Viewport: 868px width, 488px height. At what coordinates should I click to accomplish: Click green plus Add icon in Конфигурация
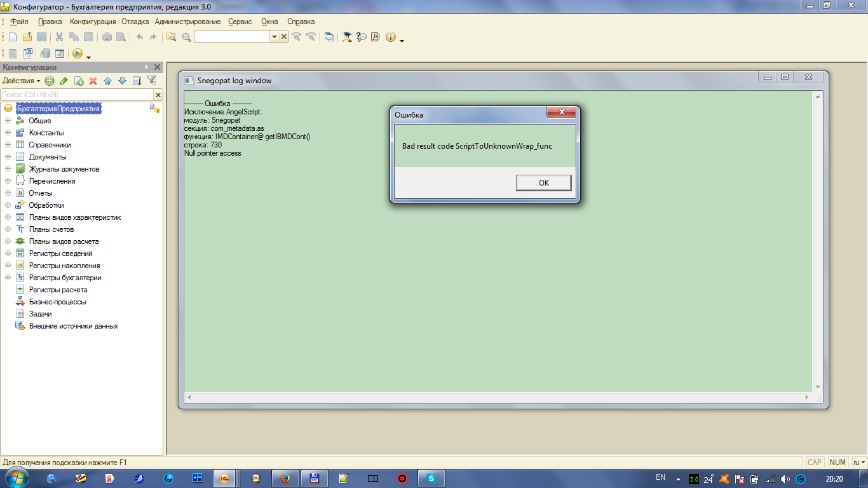tap(49, 81)
